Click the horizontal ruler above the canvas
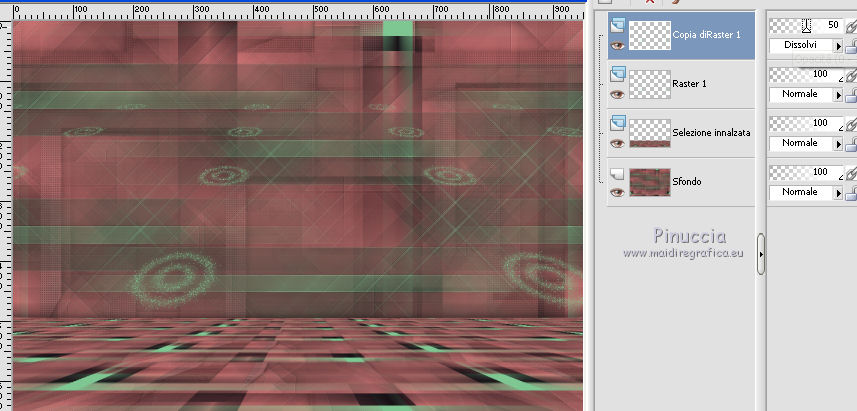The image size is (857, 411). pos(298,12)
